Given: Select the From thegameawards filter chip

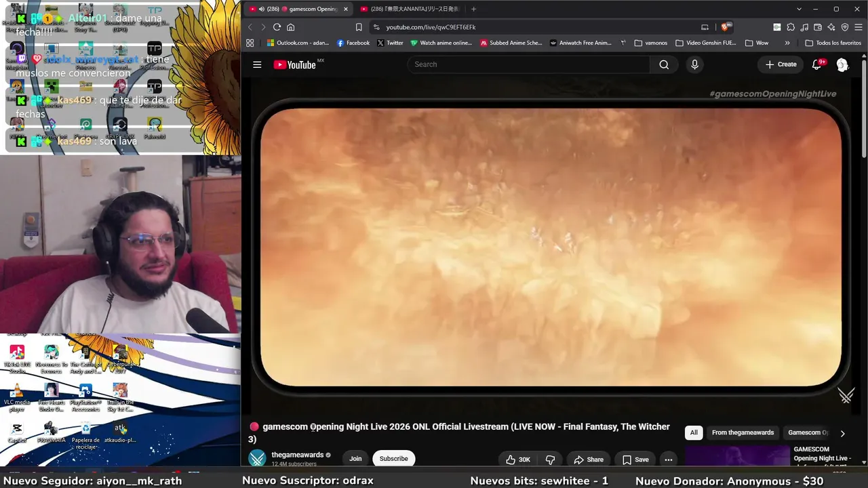Looking at the screenshot, I should coord(743,432).
